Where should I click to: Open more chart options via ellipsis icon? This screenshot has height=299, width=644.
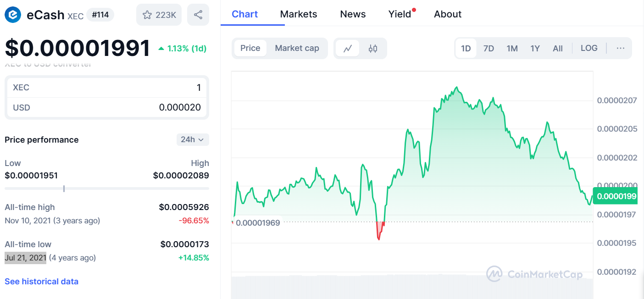(621, 48)
